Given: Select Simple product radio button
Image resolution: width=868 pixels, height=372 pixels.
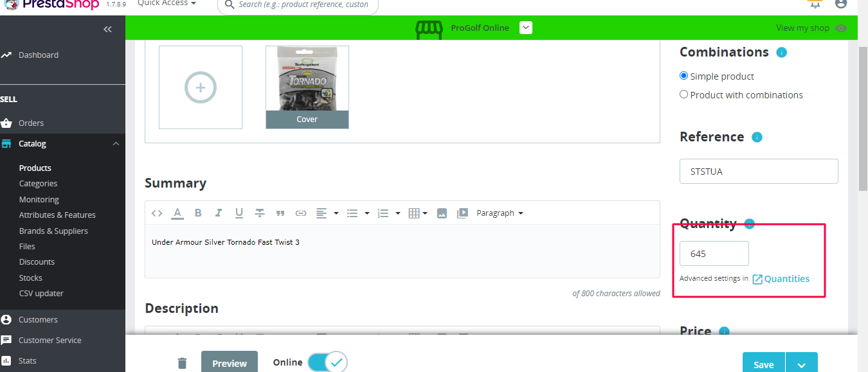Looking at the screenshot, I should tap(683, 76).
